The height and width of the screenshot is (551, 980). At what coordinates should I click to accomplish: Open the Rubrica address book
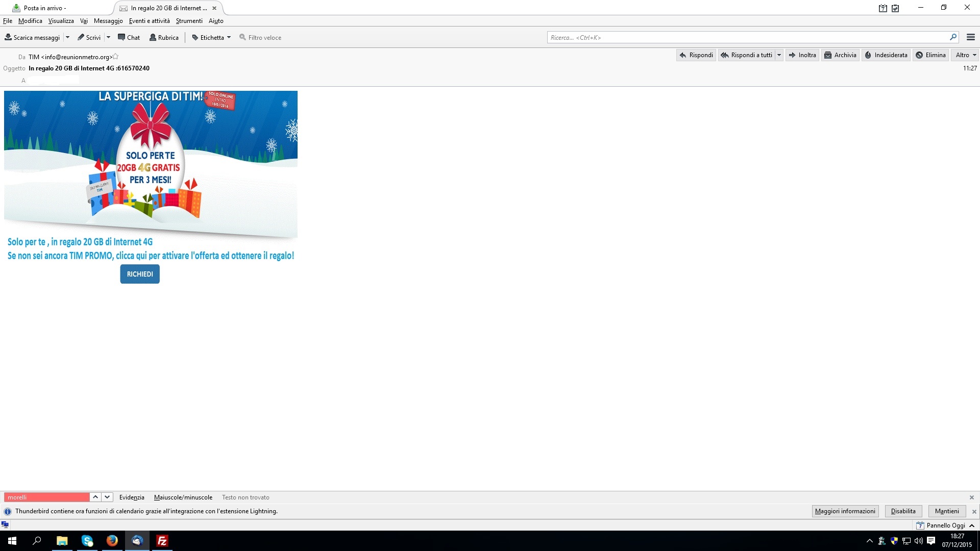(x=164, y=37)
